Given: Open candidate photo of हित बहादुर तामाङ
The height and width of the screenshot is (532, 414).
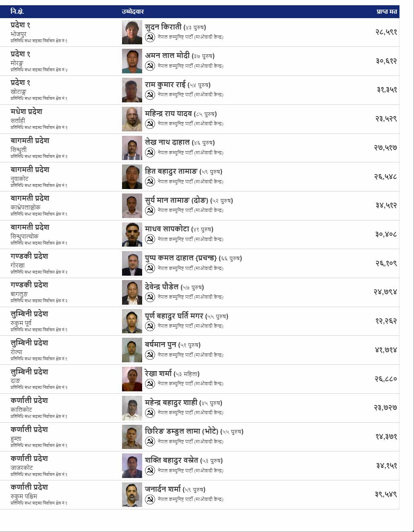Looking at the screenshot, I should click(132, 177).
